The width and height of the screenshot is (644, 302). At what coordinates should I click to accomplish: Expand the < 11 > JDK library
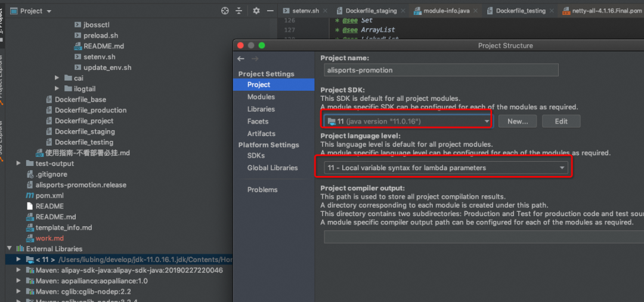click(x=18, y=260)
